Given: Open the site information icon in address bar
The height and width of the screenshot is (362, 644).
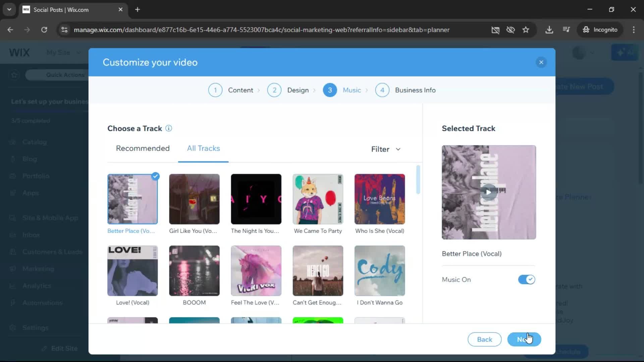Looking at the screenshot, I should click(x=64, y=30).
